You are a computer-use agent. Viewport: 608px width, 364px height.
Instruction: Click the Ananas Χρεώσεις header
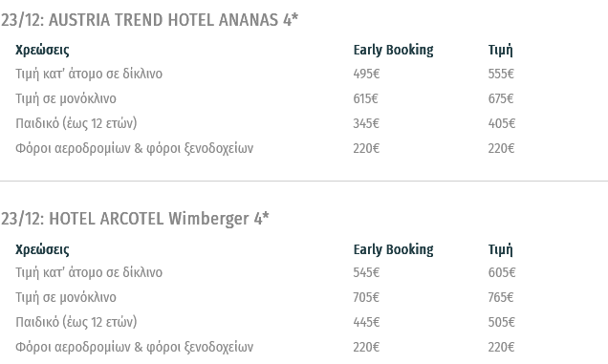[x=42, y=50]
